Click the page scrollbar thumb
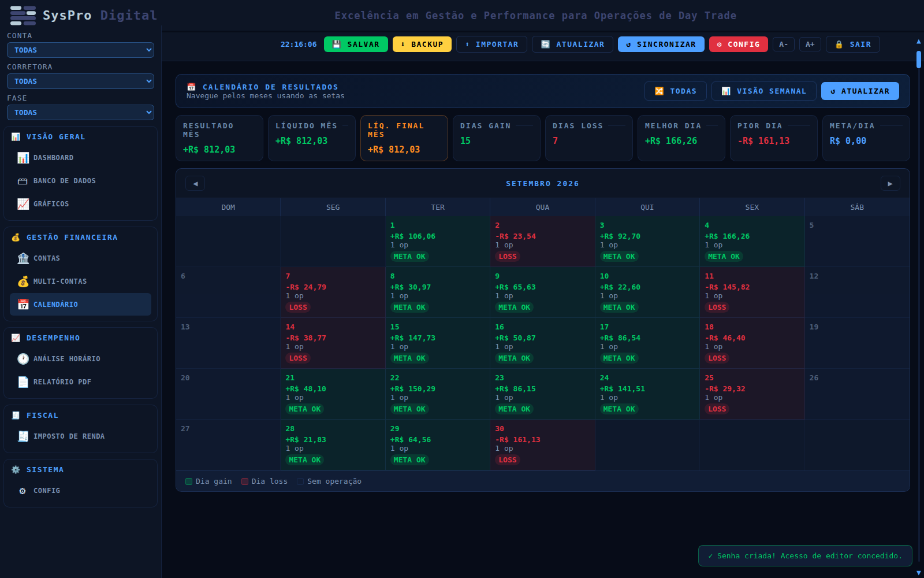 [919, 60]
